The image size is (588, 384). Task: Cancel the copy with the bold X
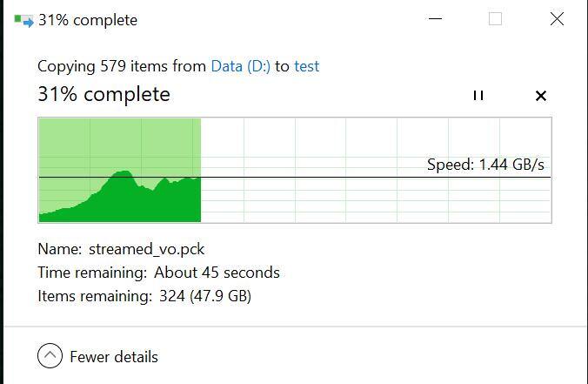click(x=540, y=96)
